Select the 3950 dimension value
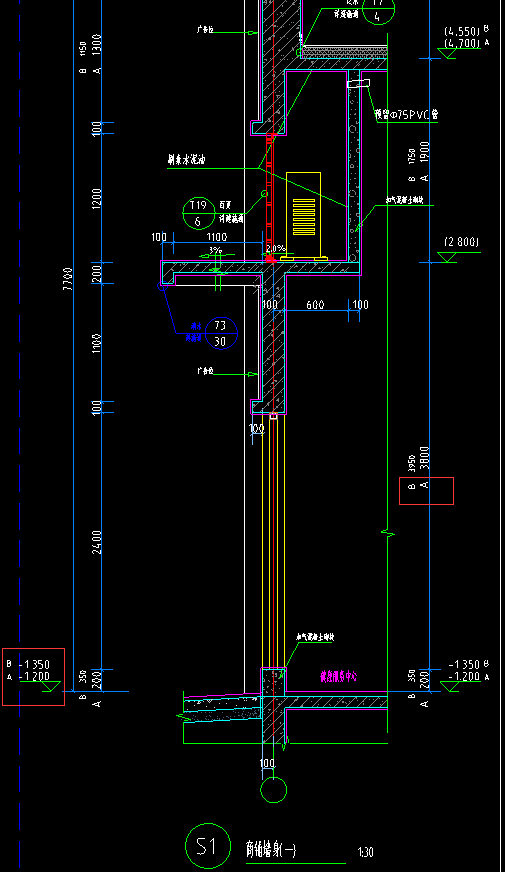The width and height of the screenshot is (505, 872). tap(412, 463)
